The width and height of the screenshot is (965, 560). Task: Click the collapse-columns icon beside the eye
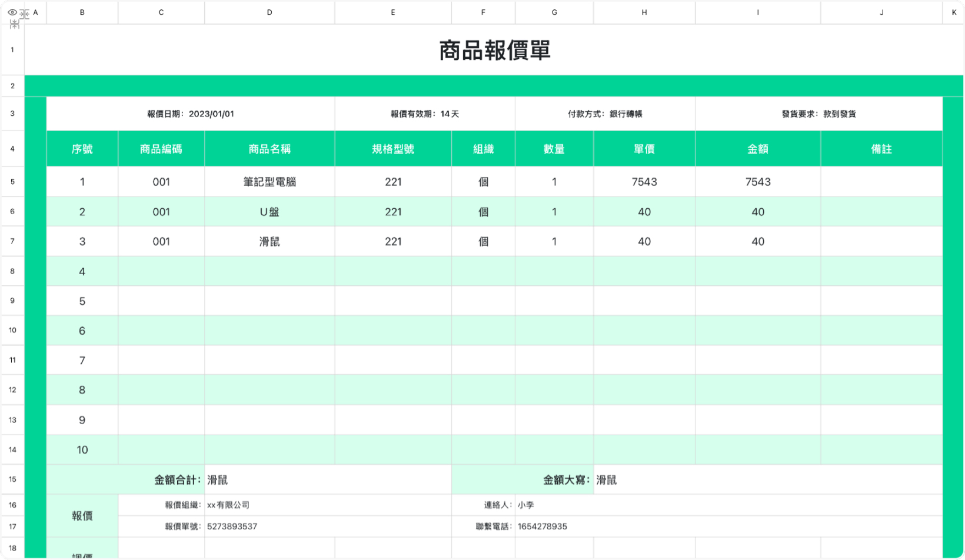pos(24,14)
